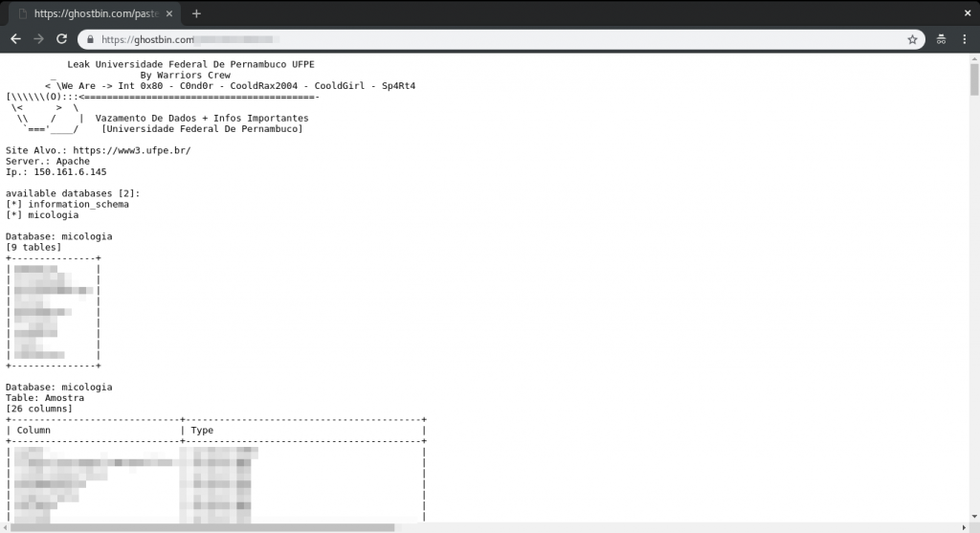Image resolution: width=980 pixels, height=533 pixels.
Task: Click the 'By Warriors Crew' line
Action: (x=185, y=75)
